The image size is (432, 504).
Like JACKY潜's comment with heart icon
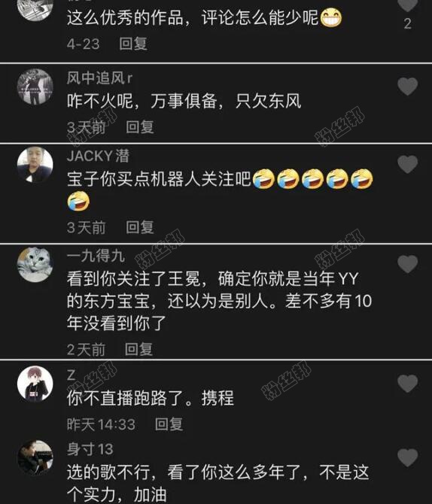408,164
